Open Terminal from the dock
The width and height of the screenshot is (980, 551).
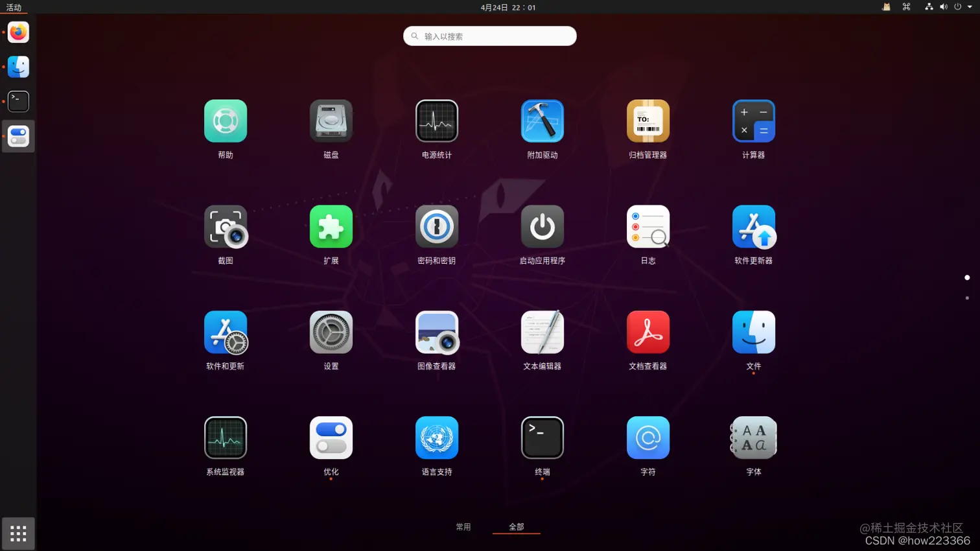tap(18, 101)
